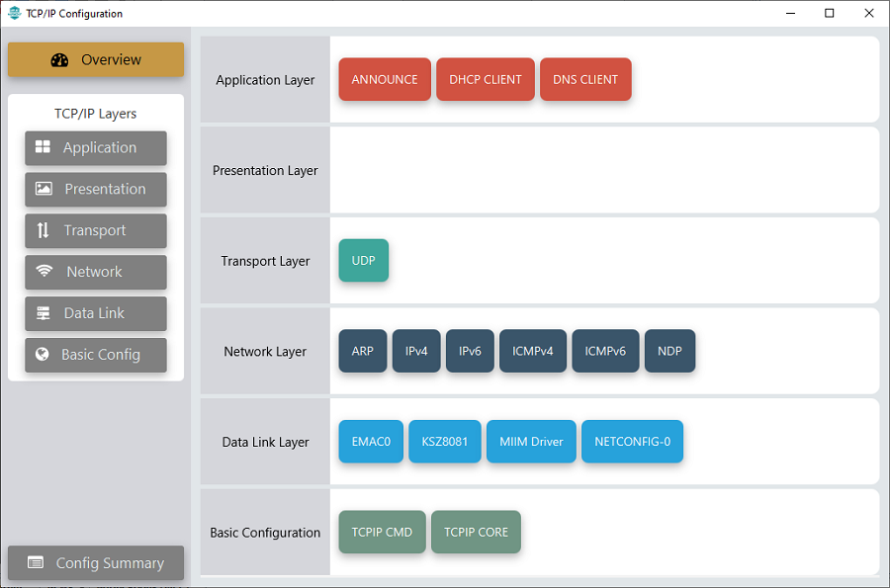Click the globe icon beside Basic Config

tap(42, 355)
